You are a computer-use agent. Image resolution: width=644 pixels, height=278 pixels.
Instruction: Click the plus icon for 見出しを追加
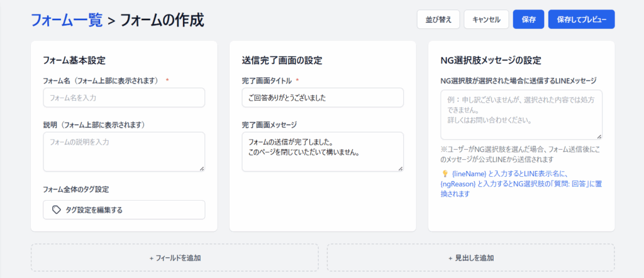click(x=450, y=258)
